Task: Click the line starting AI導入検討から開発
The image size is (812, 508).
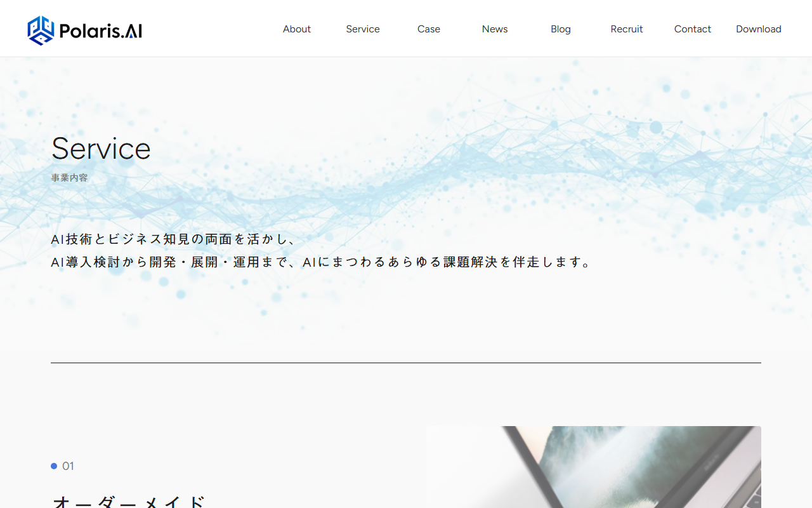Action: 321,262
